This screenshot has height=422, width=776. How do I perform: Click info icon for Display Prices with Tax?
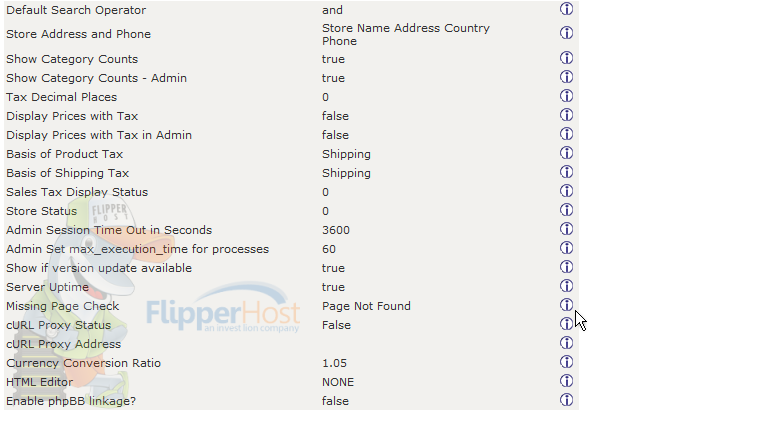(566, 115)
